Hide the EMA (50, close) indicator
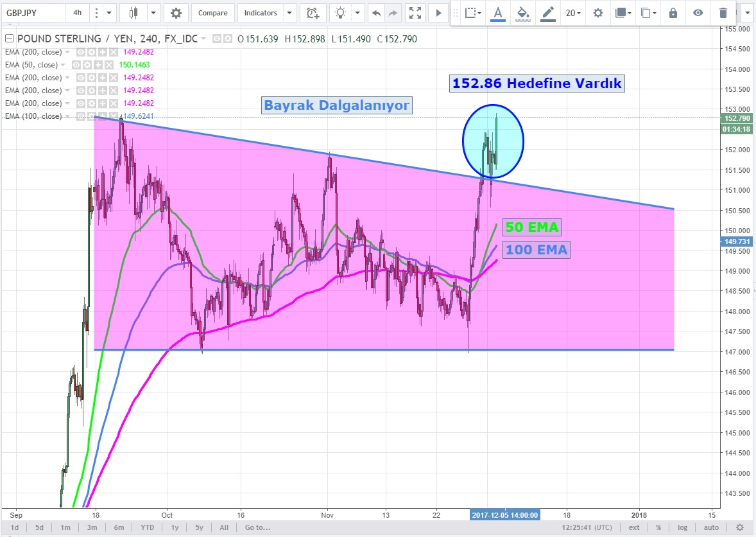The image size is (756, 537). click(76, 65)
